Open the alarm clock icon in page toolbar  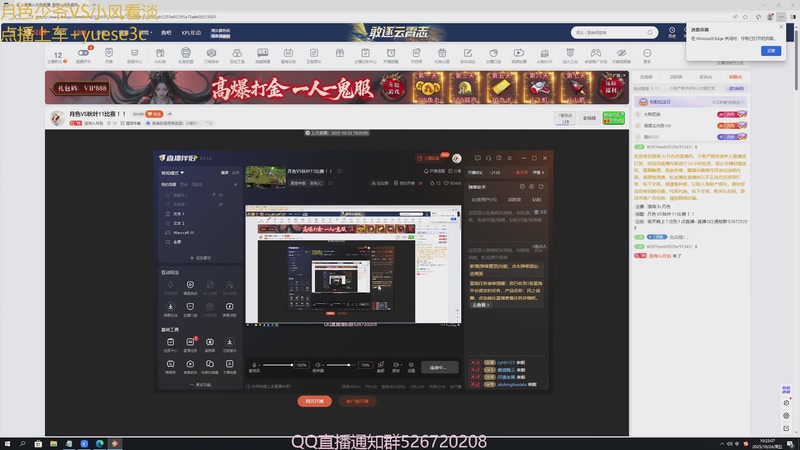pyautogui.click(x=391, y=53)
